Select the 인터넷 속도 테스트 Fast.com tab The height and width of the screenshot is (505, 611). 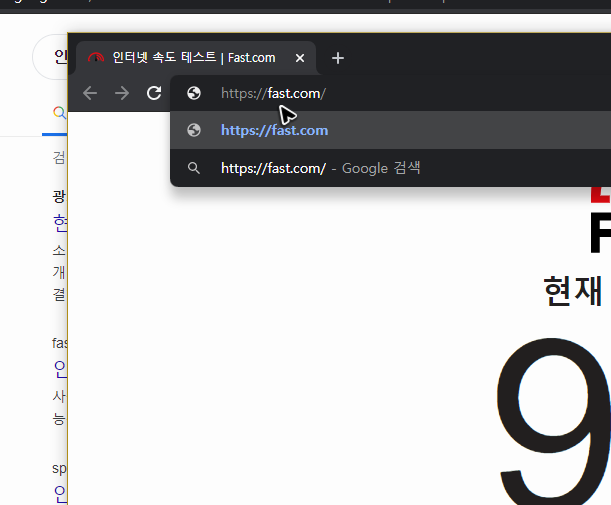[196, 58]
